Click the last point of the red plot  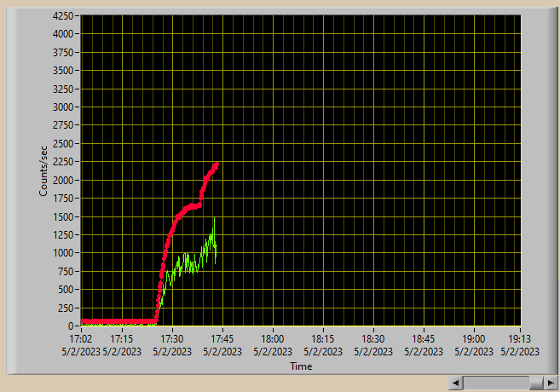pos(216,165)
